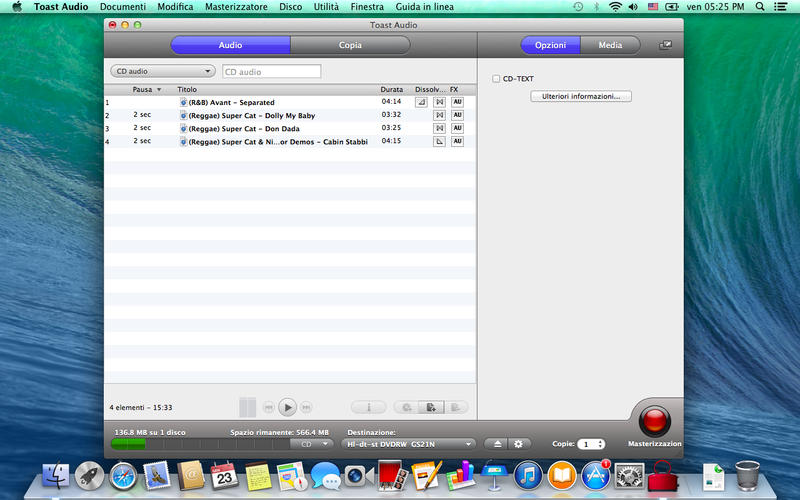Click the 2 sec pause of Dolly My Baby

coord(142,115)
